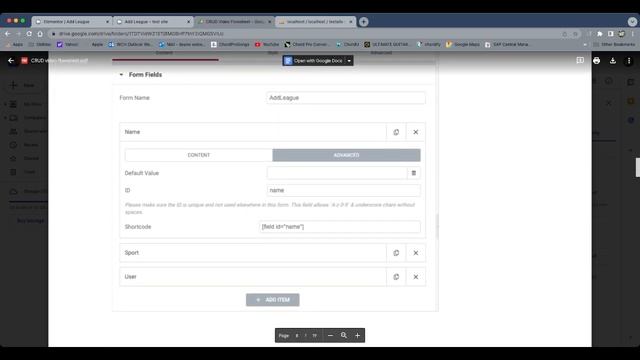This screenshot has width=640, height=360.
Task: Zoom out of the PDF page
Action: tap(330, 336)
